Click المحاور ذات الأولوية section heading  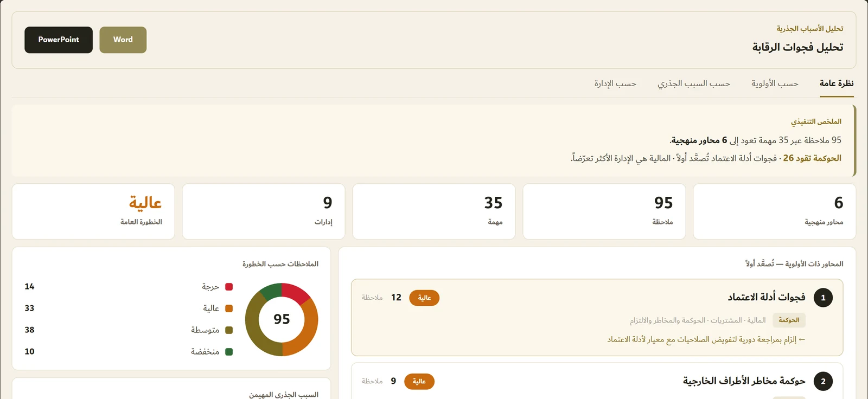point(794,264)
